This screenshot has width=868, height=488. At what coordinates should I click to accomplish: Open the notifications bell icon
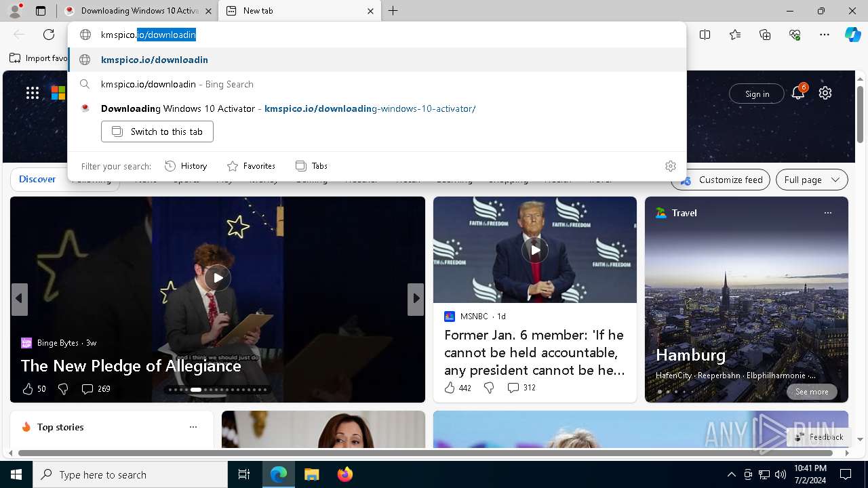tap(798, 94)
